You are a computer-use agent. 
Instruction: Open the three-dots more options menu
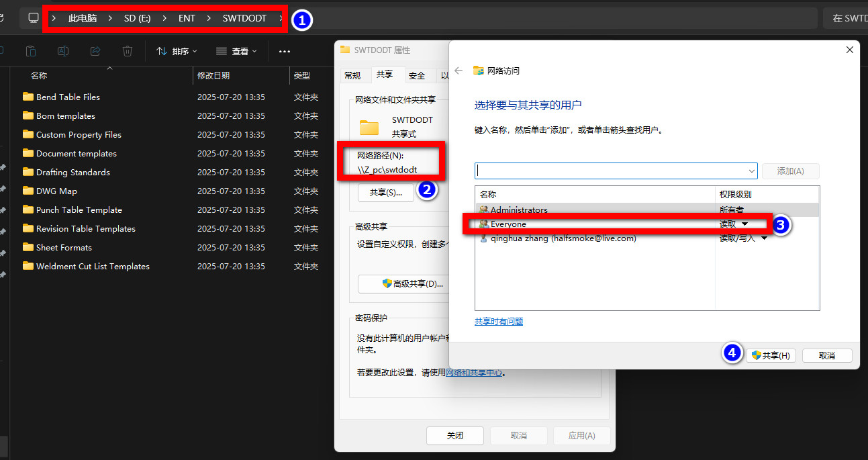[x=285, y=51]
